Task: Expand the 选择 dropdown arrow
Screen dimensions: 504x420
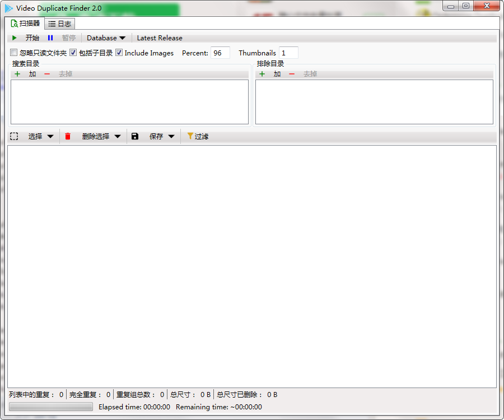Action: point(50,136)
